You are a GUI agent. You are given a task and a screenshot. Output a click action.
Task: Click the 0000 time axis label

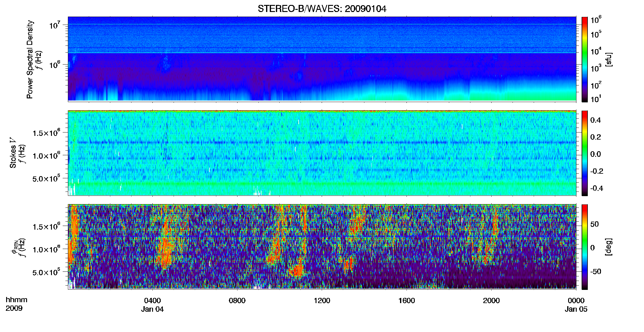576,301
